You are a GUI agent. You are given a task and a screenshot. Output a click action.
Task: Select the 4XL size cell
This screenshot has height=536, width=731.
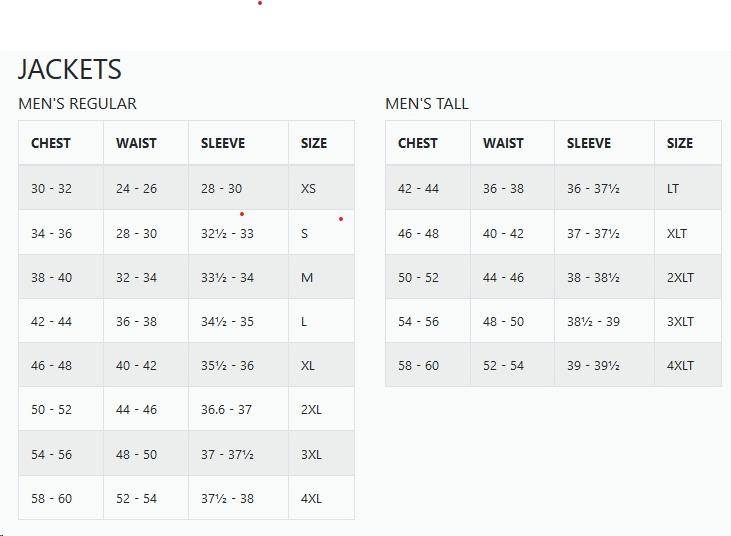click(311, 498)
